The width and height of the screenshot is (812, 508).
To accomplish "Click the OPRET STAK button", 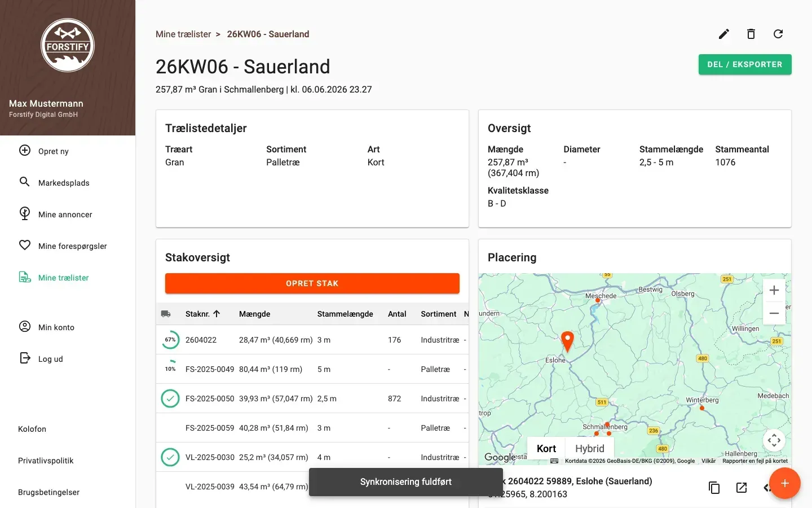I will click(x=312, y=283).
